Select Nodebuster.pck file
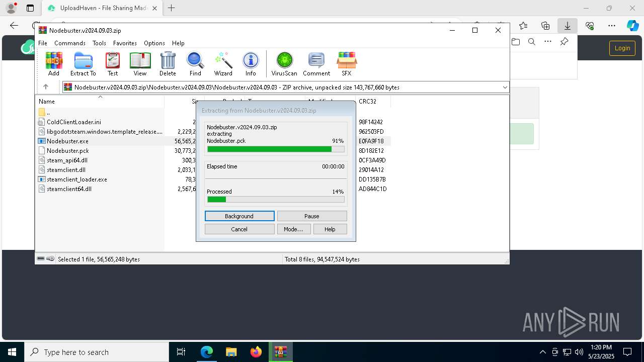This screenshot has width=644, height=362. click(63, 151)
